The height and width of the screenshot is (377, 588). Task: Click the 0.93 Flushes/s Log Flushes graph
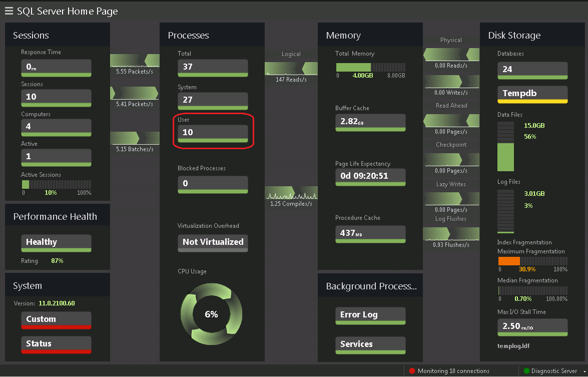451,234
